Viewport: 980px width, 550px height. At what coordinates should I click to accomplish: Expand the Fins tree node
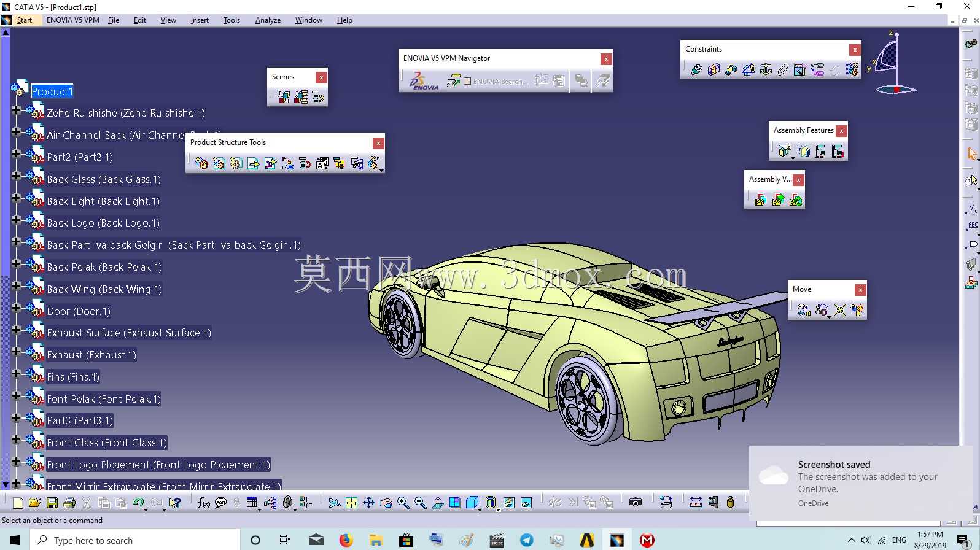pyautogui.click(x=17, y=374)
